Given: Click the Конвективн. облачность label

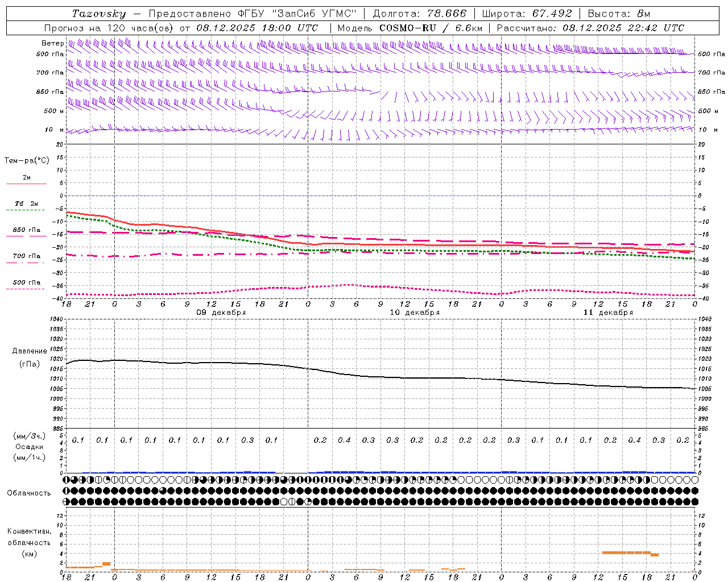Looking at the screenshot, I should point(29,537).
